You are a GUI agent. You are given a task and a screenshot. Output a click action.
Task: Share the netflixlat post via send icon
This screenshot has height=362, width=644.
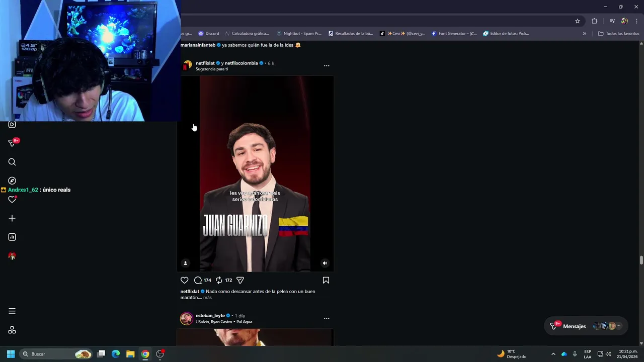240,280
